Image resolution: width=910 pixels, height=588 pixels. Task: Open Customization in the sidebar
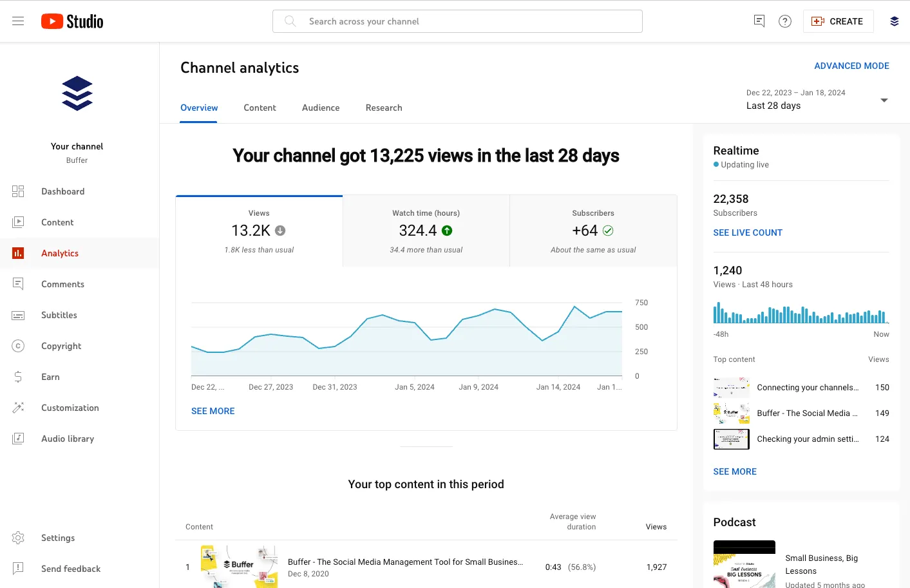coord(79,408)
